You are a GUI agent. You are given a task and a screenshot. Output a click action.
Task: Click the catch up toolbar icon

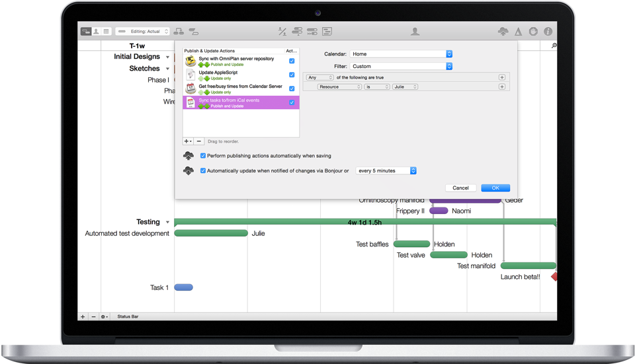(x=297, y=32)
